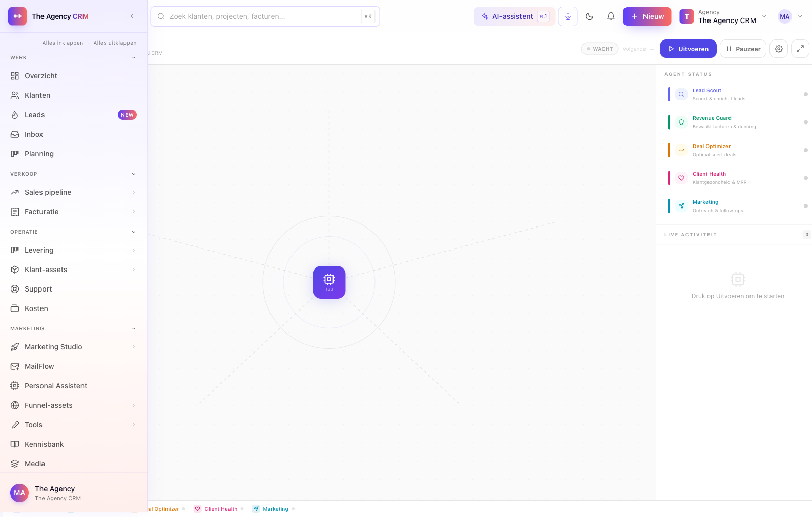Activate microphone voice input
The width and height of the screenshot is (812, 517).
click(568, 16)
